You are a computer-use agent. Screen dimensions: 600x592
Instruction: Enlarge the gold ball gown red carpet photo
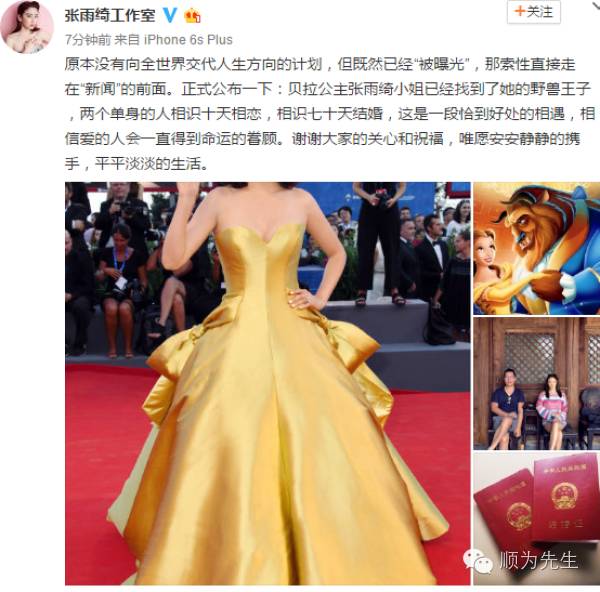(267, 383)
